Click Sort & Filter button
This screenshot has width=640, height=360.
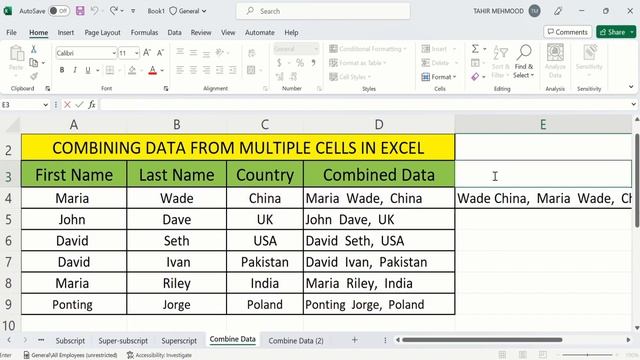tap(500, 61)
